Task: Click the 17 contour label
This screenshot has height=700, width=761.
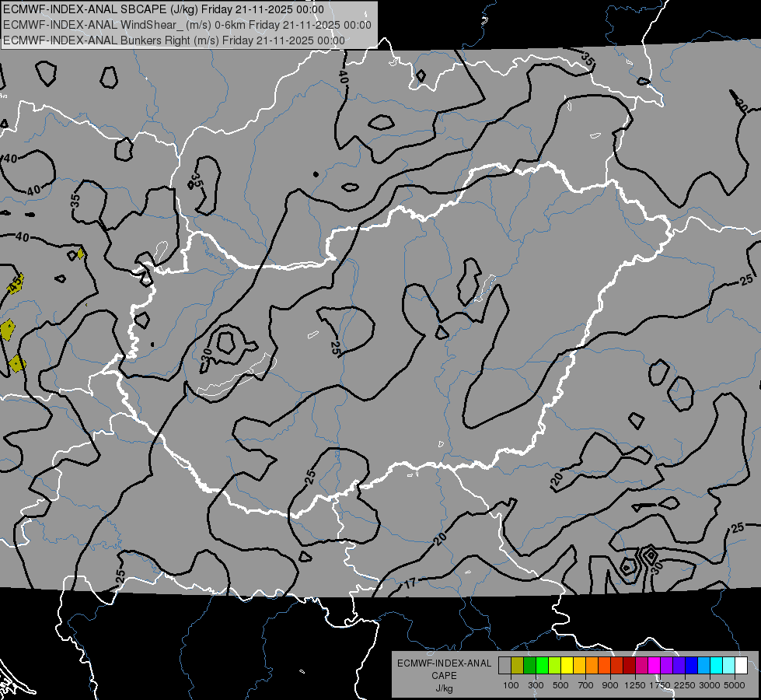Action: pos(410,583)
